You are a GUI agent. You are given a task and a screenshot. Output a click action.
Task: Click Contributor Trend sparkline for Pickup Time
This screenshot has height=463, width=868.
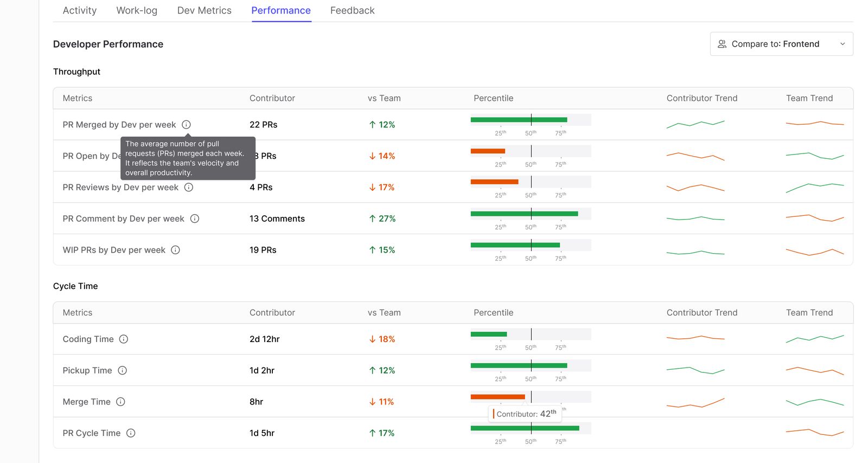tap(695, 370)
